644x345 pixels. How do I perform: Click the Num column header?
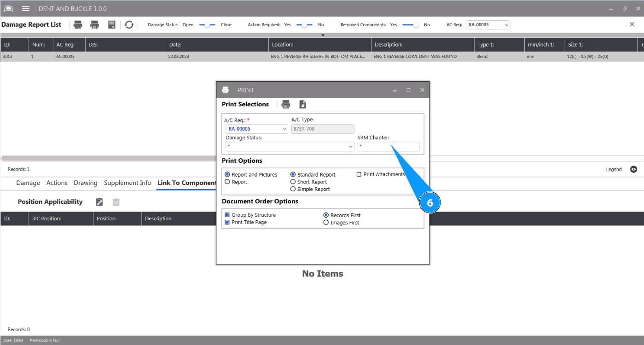(x=40, y=45)
